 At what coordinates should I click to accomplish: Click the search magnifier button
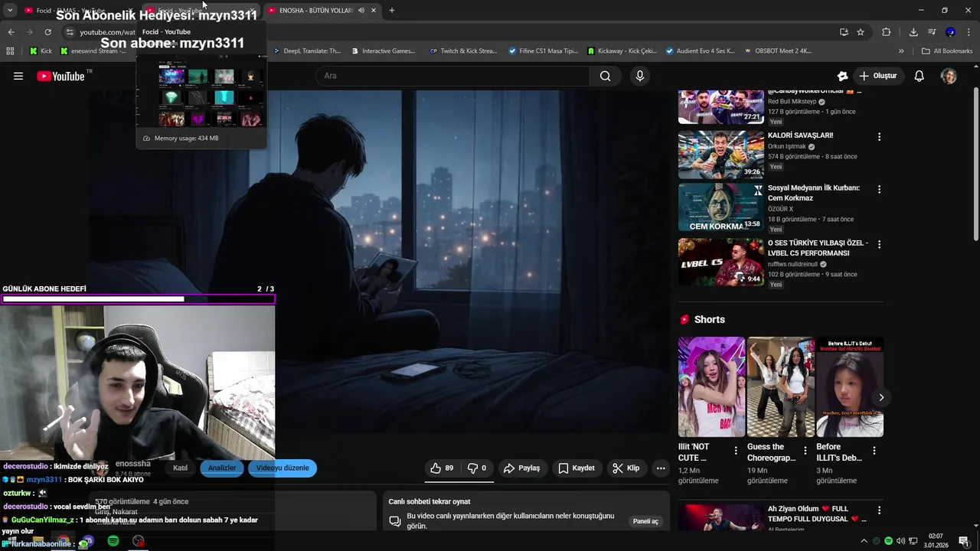point(605,76)
